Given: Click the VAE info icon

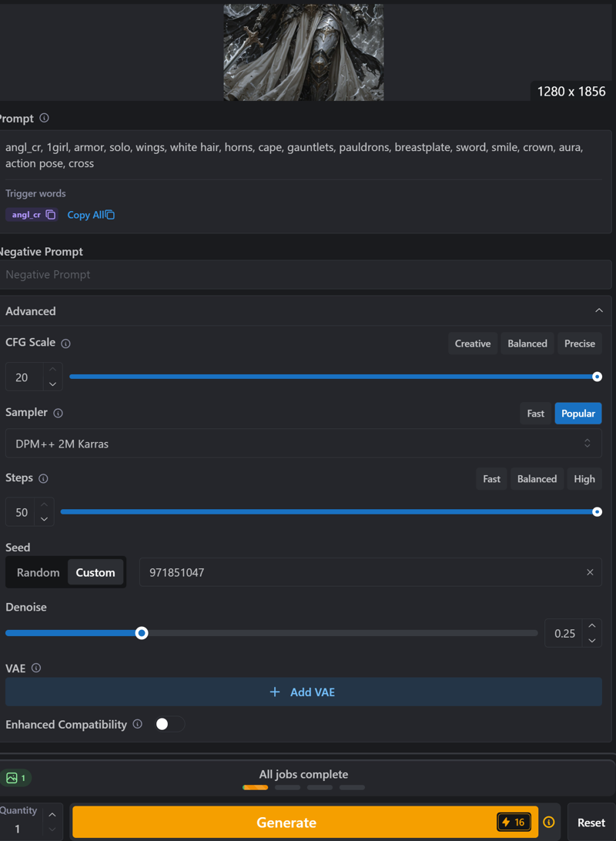Looking at the screenshot, I should 36,668.
